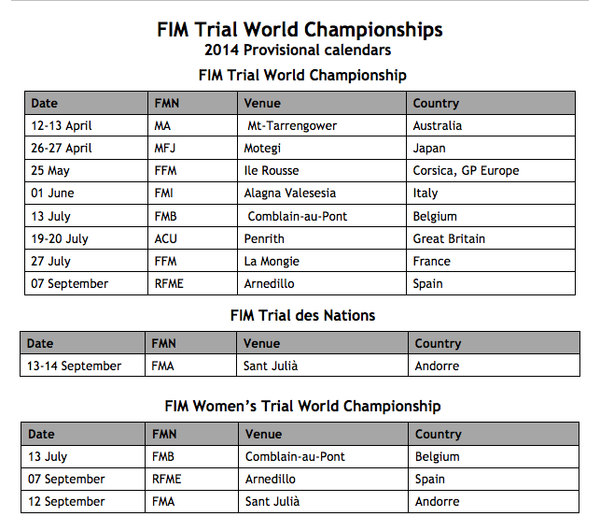
Task: Click the Great Britain country cell
Action: point(491,239)
